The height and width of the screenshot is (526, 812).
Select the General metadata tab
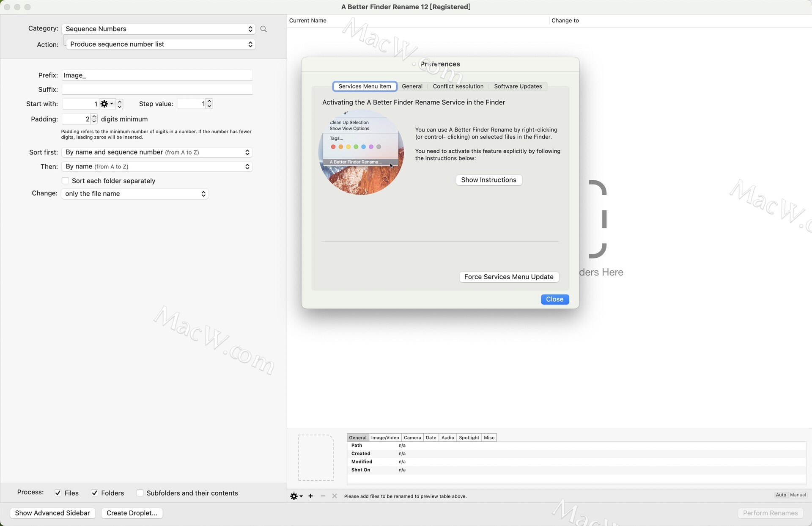pyautogui.click(x=358, y=438)
